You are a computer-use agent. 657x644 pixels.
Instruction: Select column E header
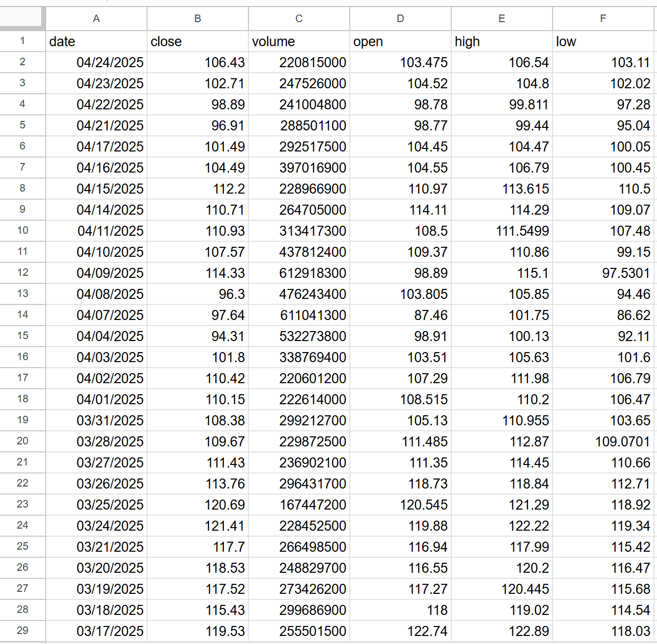(x=501, y=19)
